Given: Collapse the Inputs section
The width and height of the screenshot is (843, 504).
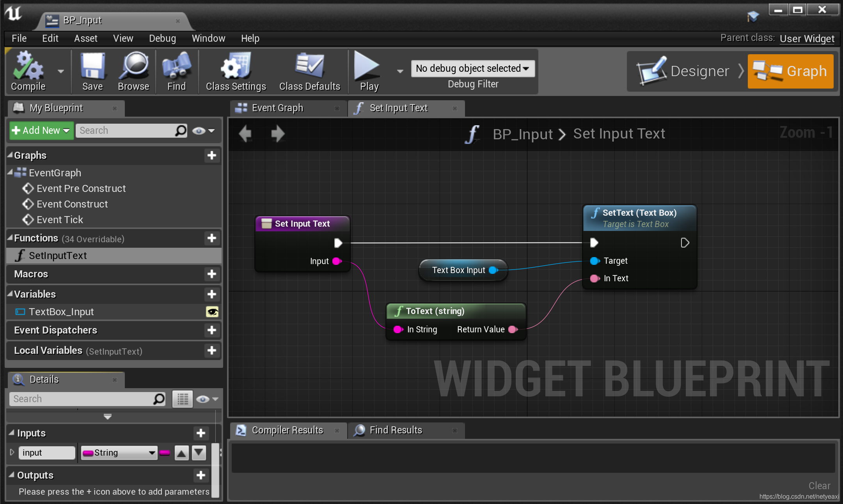Looking at the screenshot, I should click(x=12, y=432).
